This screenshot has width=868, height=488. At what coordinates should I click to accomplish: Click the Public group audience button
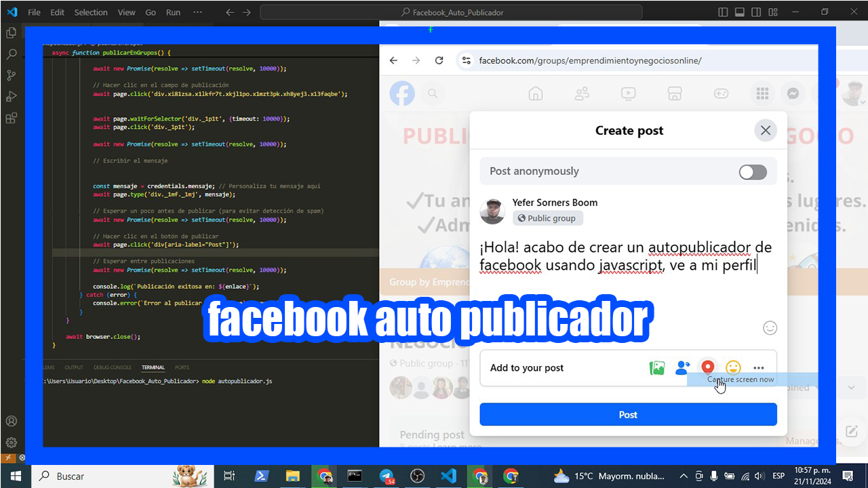click(548, 218)
